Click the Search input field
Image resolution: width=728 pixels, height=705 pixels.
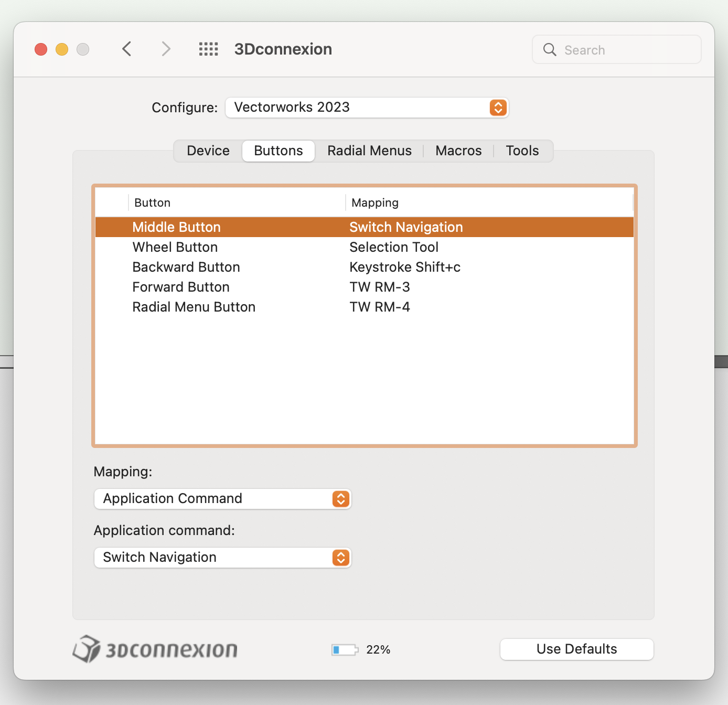[x=627, y=50]
